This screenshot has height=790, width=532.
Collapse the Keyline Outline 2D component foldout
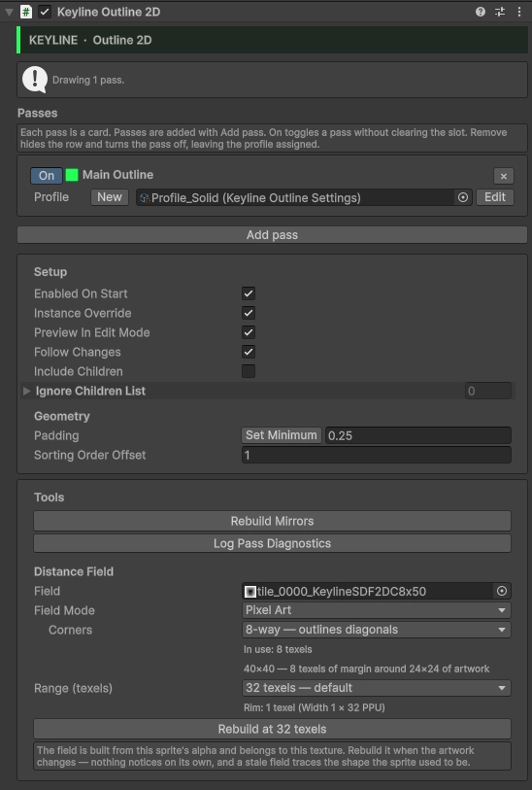click(9, 12)
